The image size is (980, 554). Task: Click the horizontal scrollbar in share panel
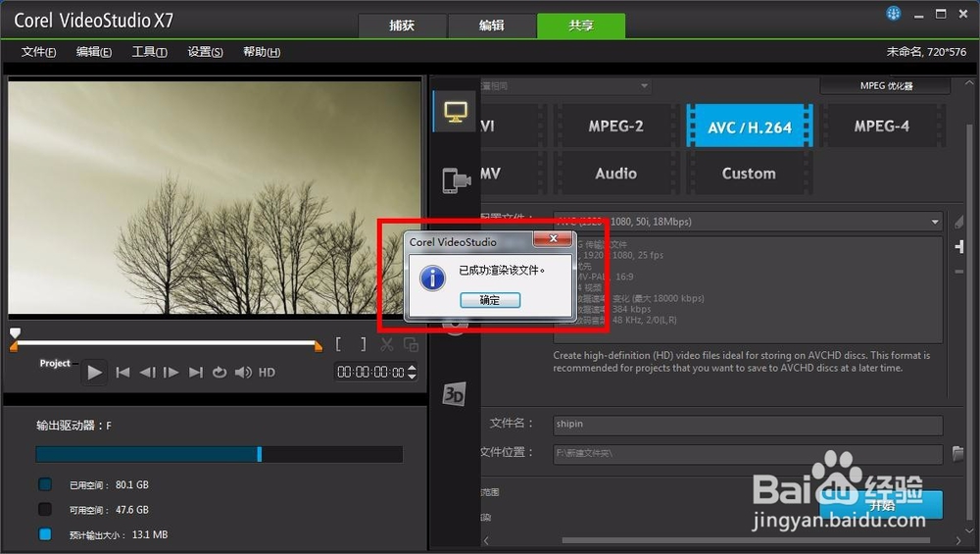pos(746,541)
